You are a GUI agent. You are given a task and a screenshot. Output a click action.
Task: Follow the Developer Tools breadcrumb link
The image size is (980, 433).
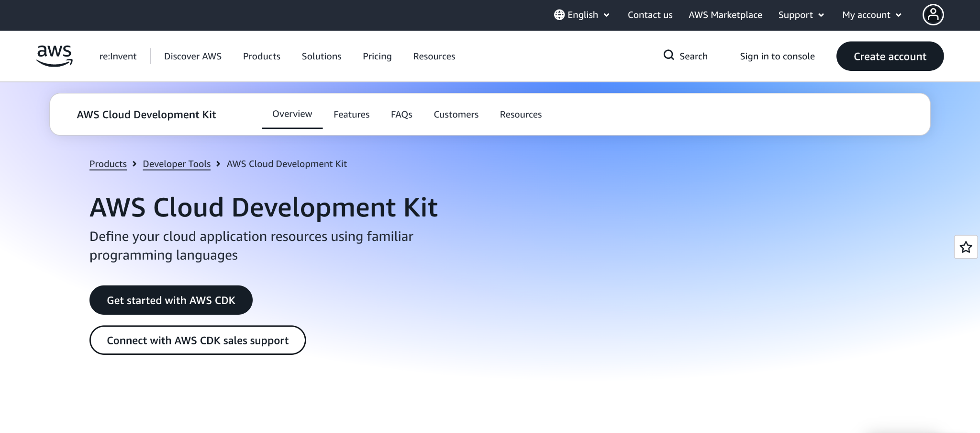coord(177,164)
